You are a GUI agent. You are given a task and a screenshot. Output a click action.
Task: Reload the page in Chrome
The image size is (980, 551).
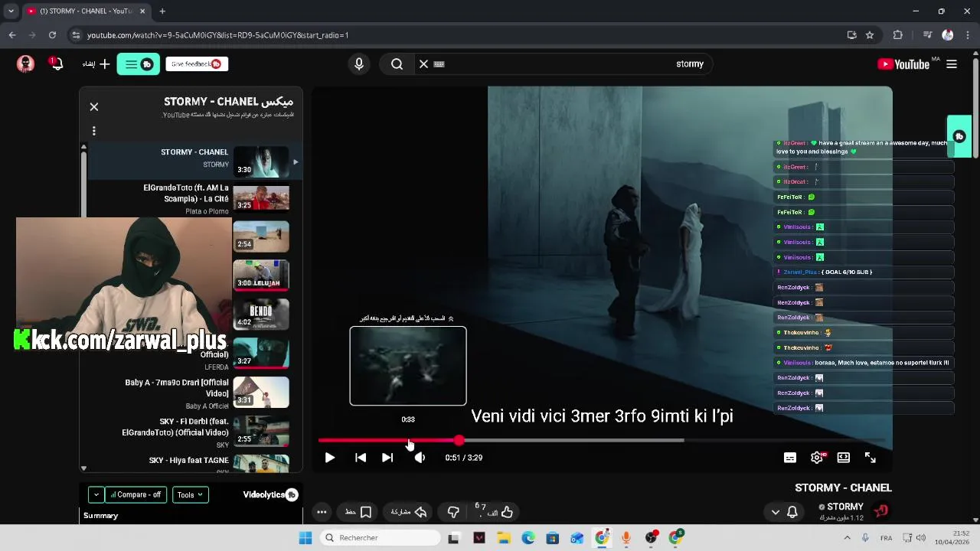(52, 35)
